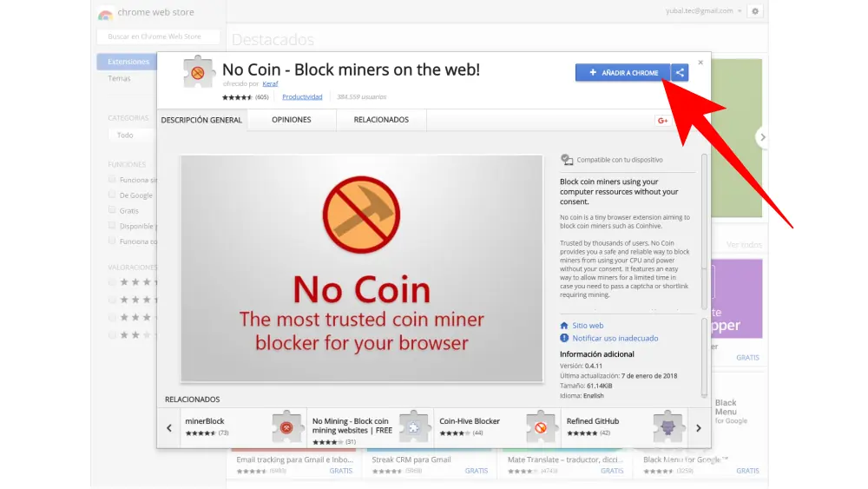Click the Coin-Hive Blocker extension icon
The width and height of the screenshot is (868, 489).
541,427
